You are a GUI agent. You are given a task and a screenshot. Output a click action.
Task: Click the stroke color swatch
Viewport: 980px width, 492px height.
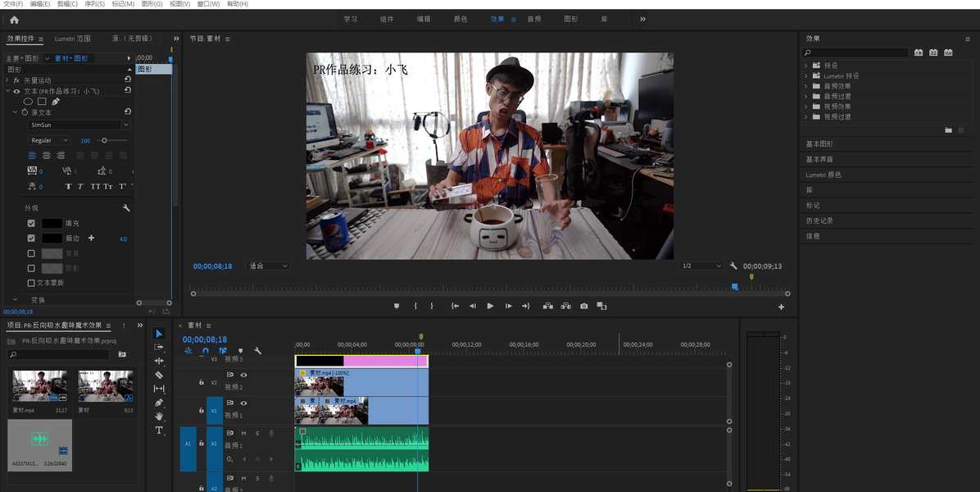pos(52,238)
